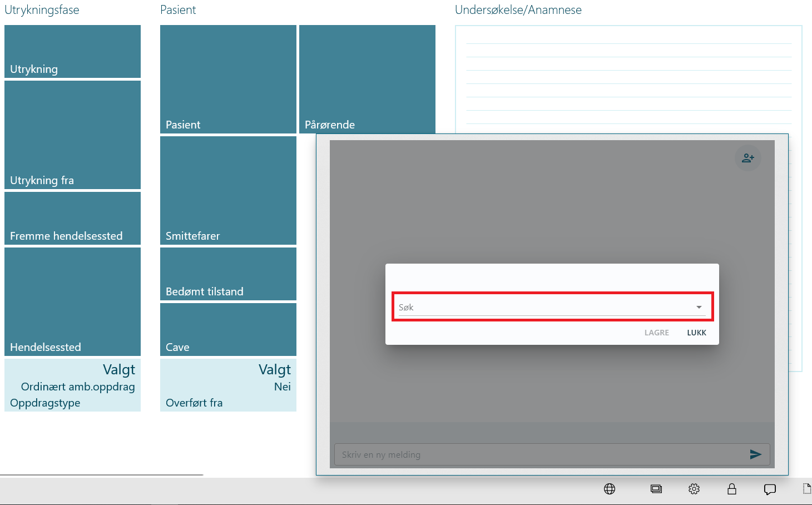Open the Oppdragstype tile
Image resolution: width=812 pixels, height=505 pixels.
click(x=72, y=385)
